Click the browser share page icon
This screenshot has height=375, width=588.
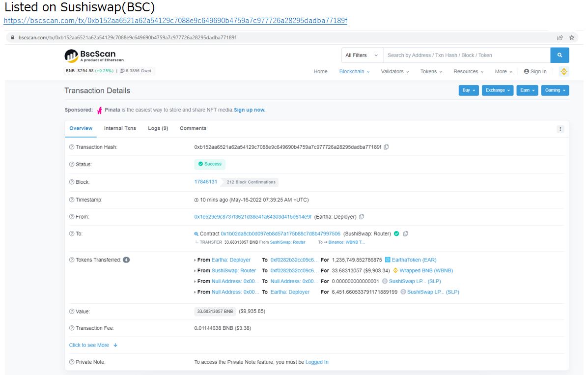coord(560,37)
